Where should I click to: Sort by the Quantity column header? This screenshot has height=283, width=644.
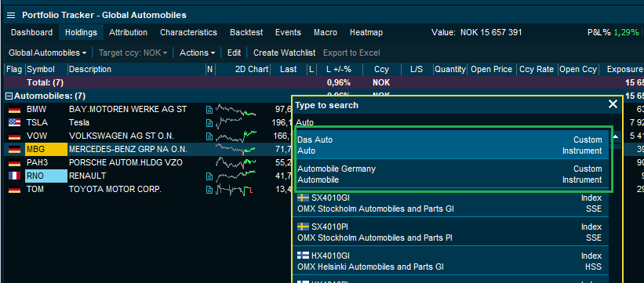click(x=450, y=70)
